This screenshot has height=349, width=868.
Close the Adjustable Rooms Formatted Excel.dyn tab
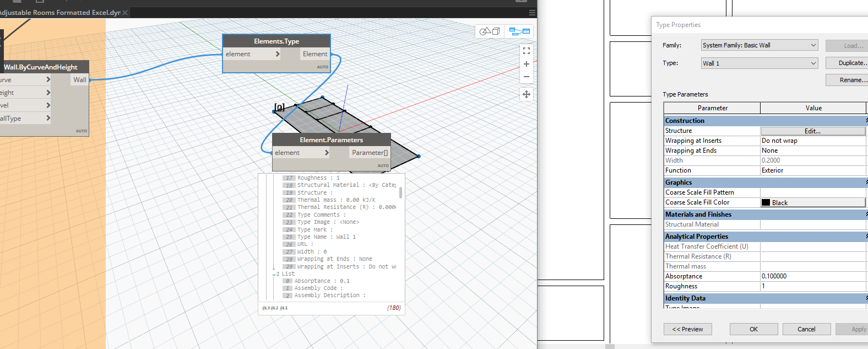click(125, 12)
